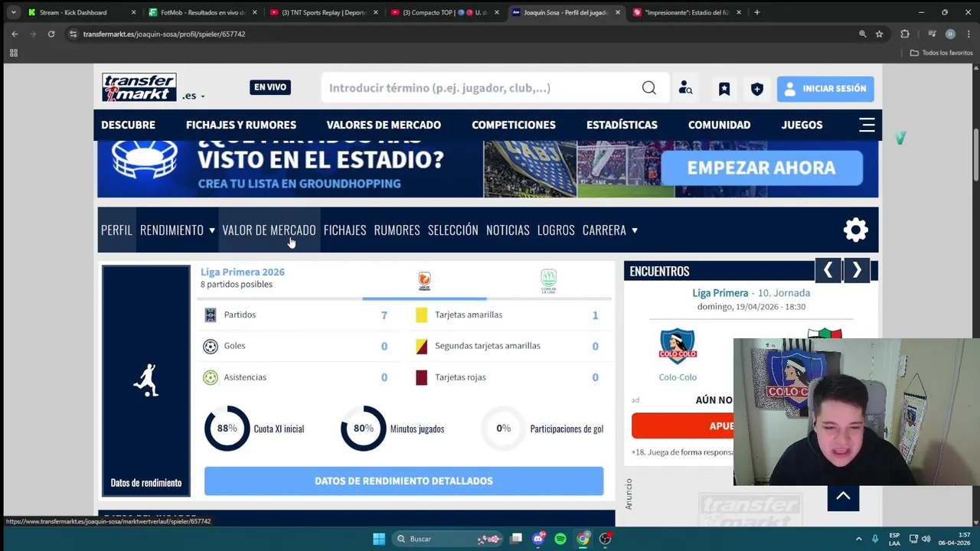This screenshot has height=551, width=980.
Task: Open Discord from taskbar
Action: tap(538, 539)
